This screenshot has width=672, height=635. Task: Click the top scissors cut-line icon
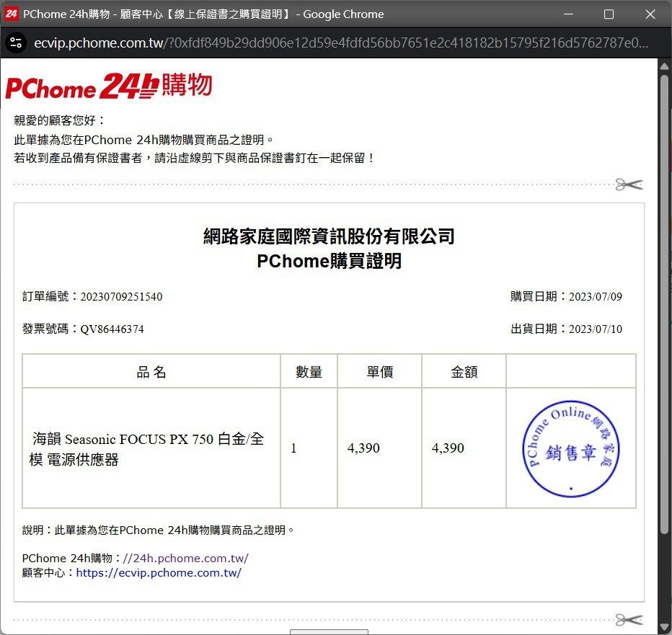[629, 185]
